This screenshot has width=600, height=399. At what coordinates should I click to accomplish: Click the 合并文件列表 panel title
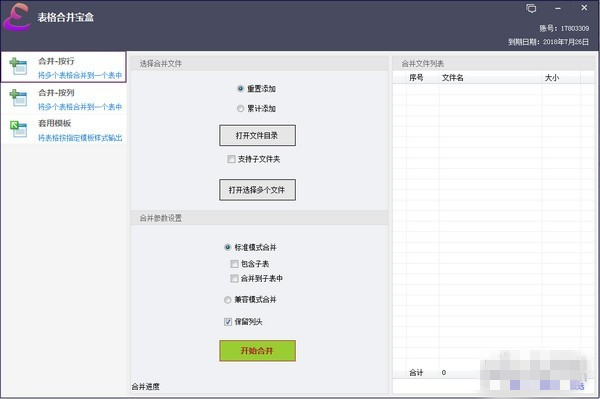point(423,64)
